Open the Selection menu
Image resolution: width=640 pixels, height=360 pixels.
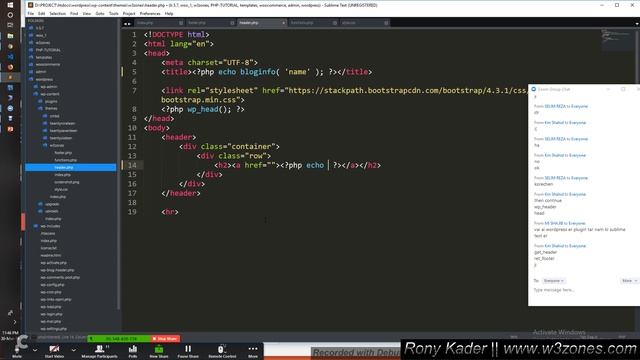pyautogui.click(x=58, y=13)
